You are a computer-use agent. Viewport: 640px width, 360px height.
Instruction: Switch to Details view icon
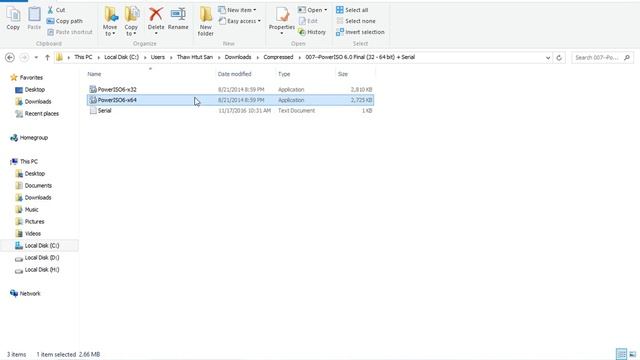tap(621, 354)
